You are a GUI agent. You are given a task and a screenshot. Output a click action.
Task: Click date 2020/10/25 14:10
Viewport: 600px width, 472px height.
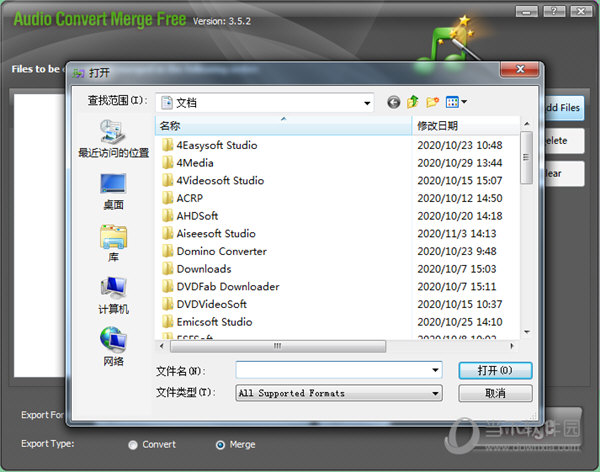pos(460,322)
